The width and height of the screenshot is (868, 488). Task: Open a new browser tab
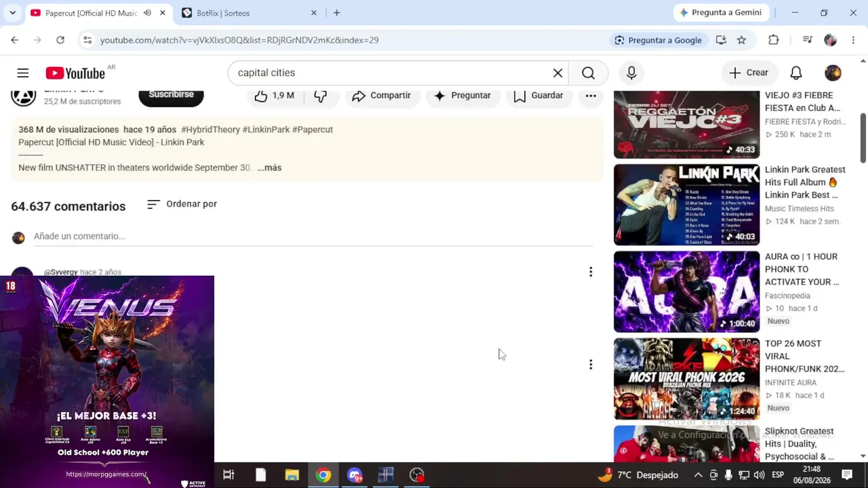[x=336, y=13]
